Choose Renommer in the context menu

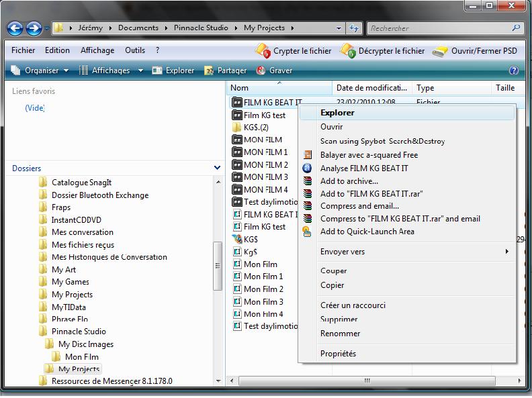(x=407, y=334)
